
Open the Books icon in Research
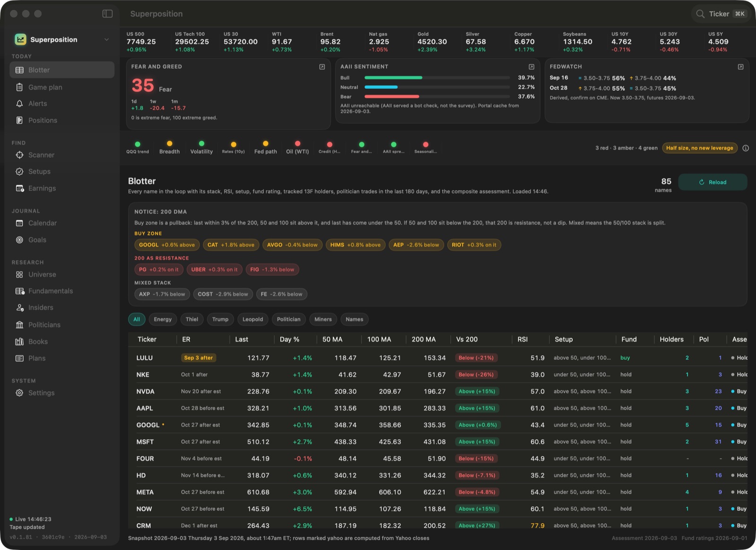(19, 341)
